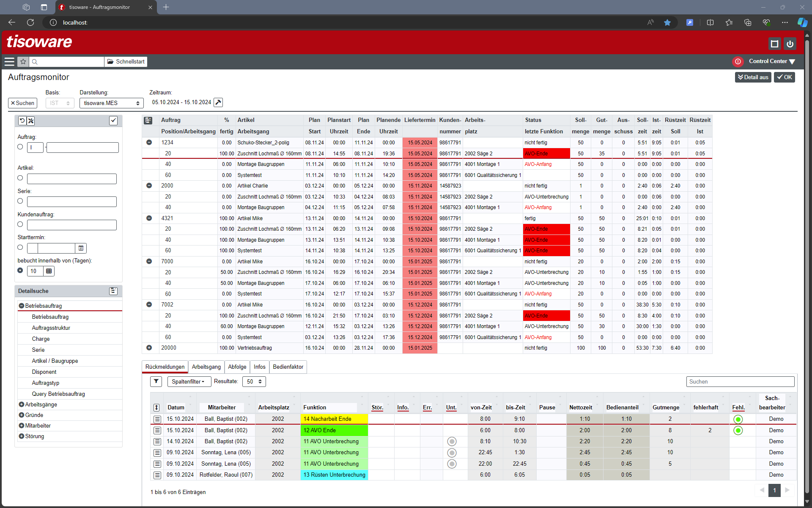Select the Artikel radio button
The width and height of the screenshot is (812, 508).
pyautogui.click(x=20, y=178)
